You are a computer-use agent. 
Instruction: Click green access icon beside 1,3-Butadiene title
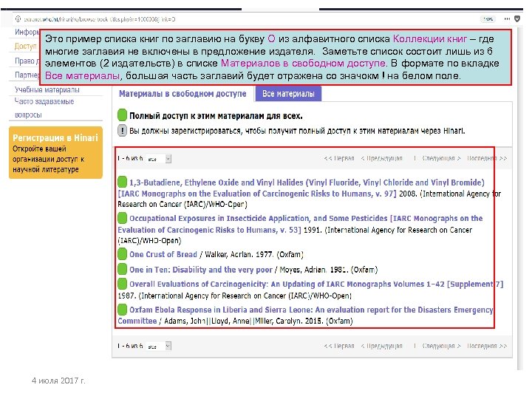(122, 183)
